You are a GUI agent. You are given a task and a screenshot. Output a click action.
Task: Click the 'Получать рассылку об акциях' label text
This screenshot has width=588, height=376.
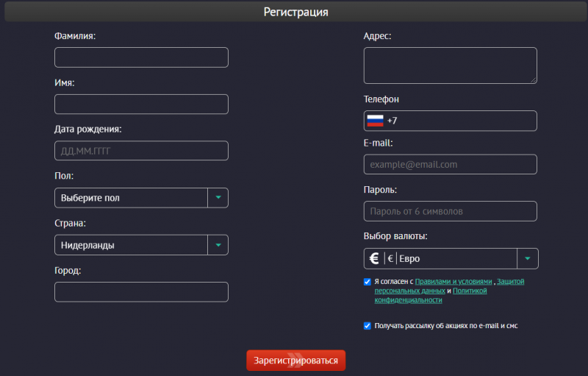tap(446, 326)
